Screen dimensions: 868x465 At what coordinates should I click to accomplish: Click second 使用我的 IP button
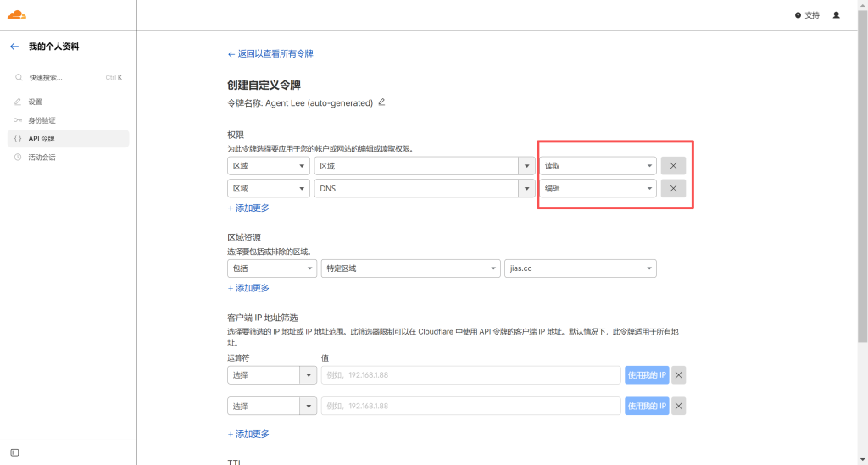647,406
